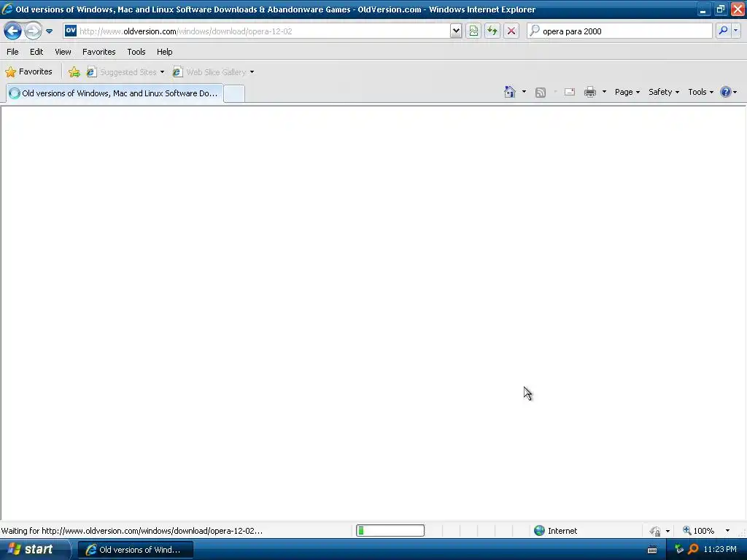
Task: Click the orange magnifier tray icon
Action: 693,549
